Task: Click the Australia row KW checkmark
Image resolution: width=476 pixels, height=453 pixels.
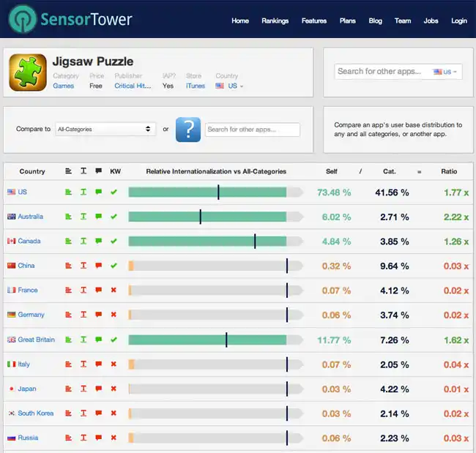Action: 114,217
